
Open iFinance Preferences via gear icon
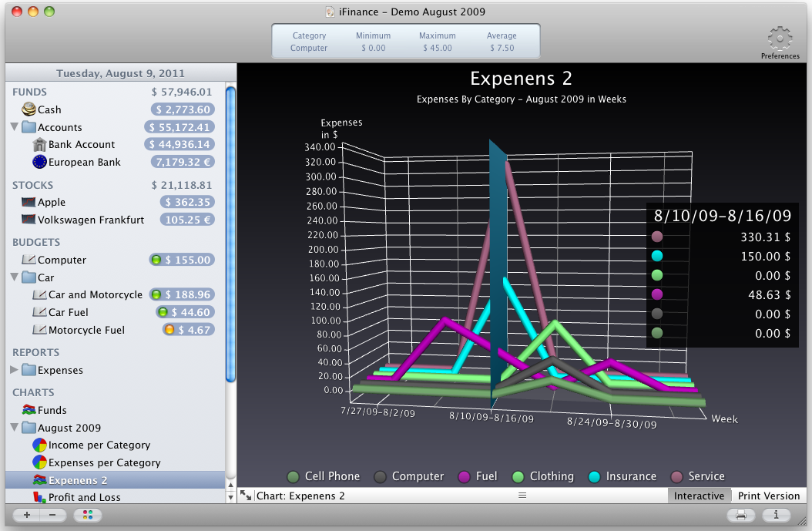click(x=780, y=38)
